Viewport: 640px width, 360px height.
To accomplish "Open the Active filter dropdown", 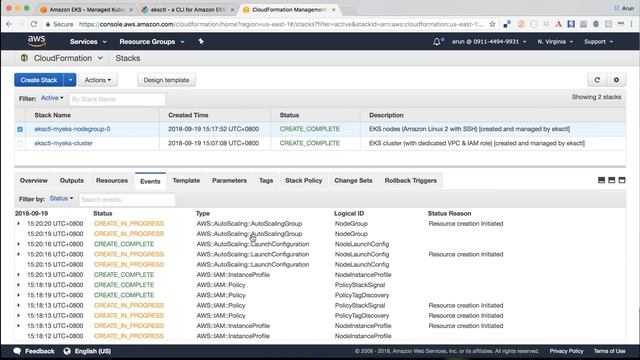I will tap(52, 98).
